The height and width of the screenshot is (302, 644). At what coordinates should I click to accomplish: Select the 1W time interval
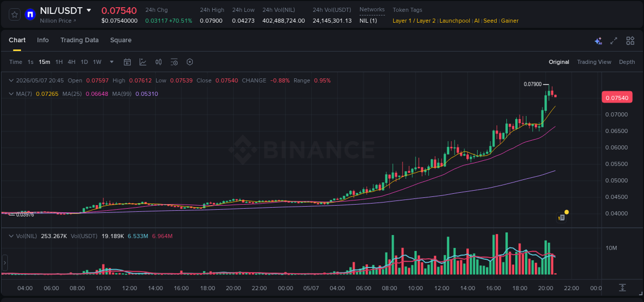(97, 62)
